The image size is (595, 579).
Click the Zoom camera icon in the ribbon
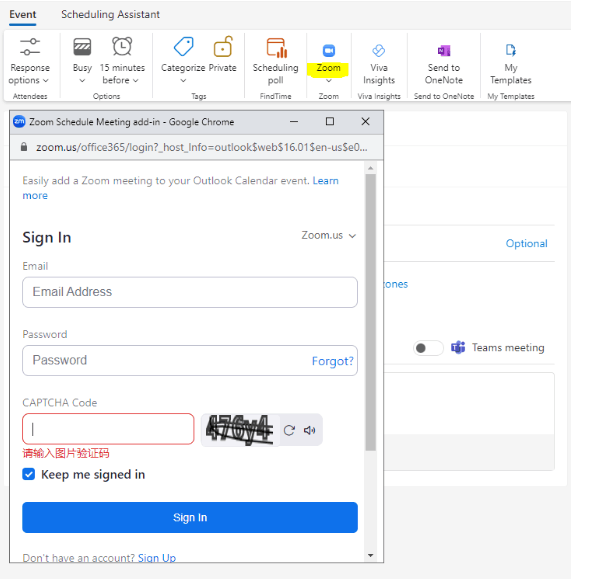pos(329,50)
